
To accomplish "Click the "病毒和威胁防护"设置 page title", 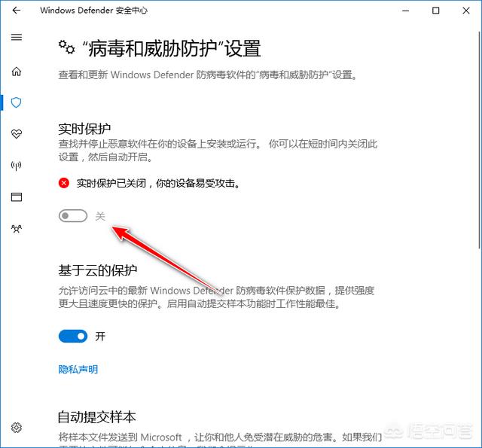I will coord(172,48).
